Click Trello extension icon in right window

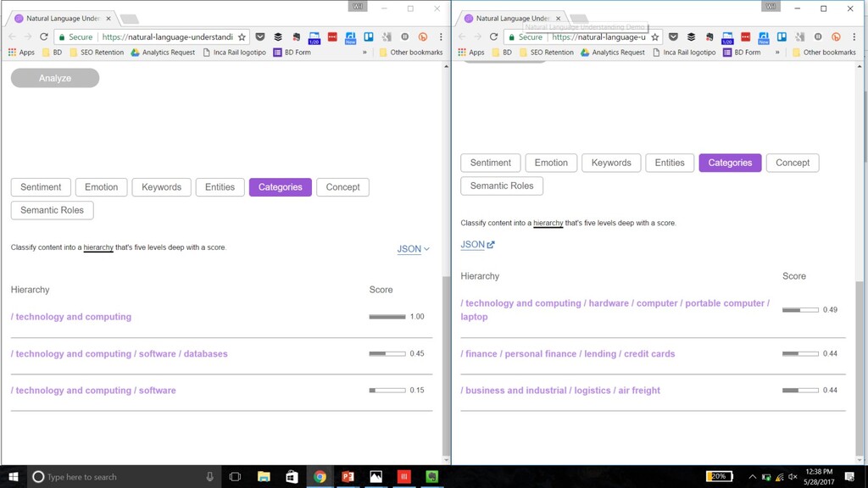coord(782,37)
